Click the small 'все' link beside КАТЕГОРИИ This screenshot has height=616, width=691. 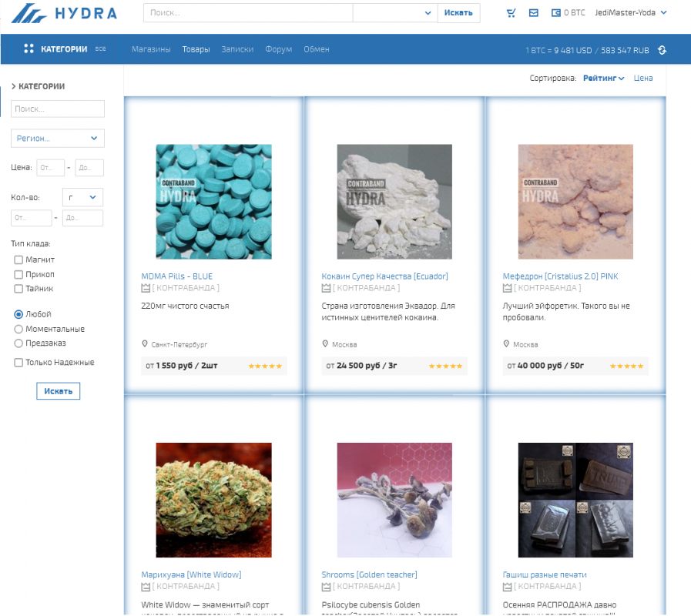100,49
